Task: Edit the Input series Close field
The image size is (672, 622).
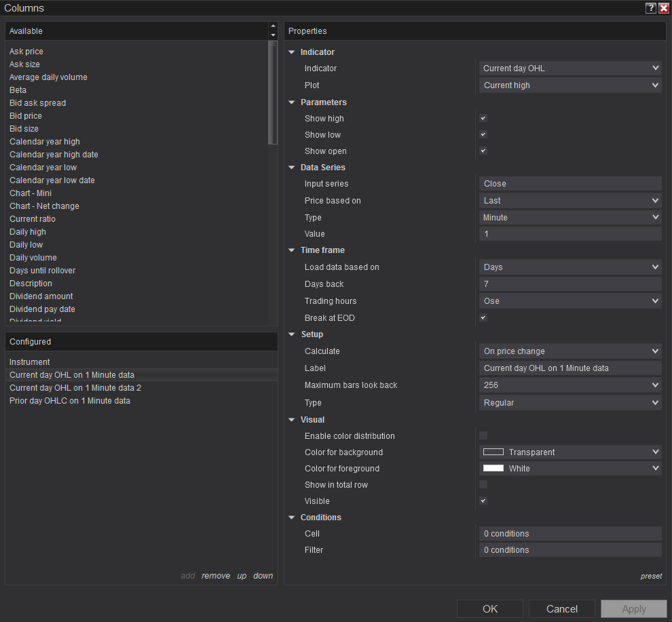Action: pyautogui.click(x=570, y=183)
